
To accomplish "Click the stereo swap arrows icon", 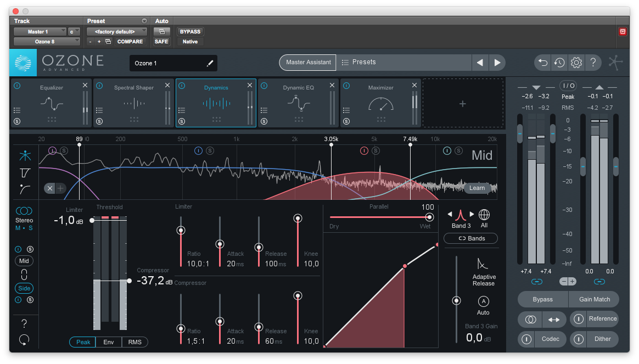I will coord(554,320).
